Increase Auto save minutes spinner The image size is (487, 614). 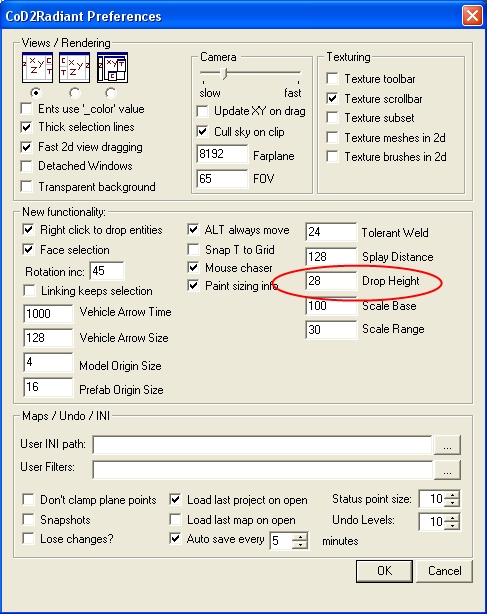pos(300,537)
